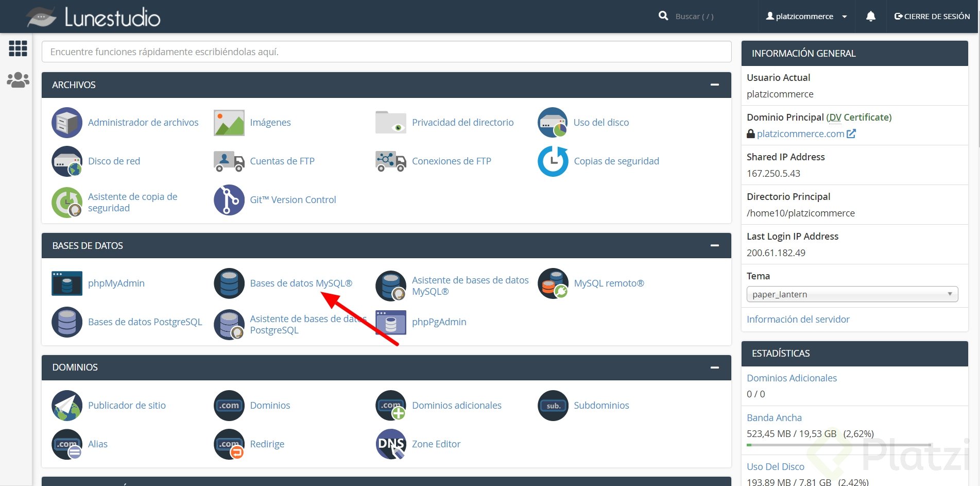Click Asistente de bases de datos PostgreSQL icon
The width and height of the screenshot is (980, 486).
coord(229,325)
